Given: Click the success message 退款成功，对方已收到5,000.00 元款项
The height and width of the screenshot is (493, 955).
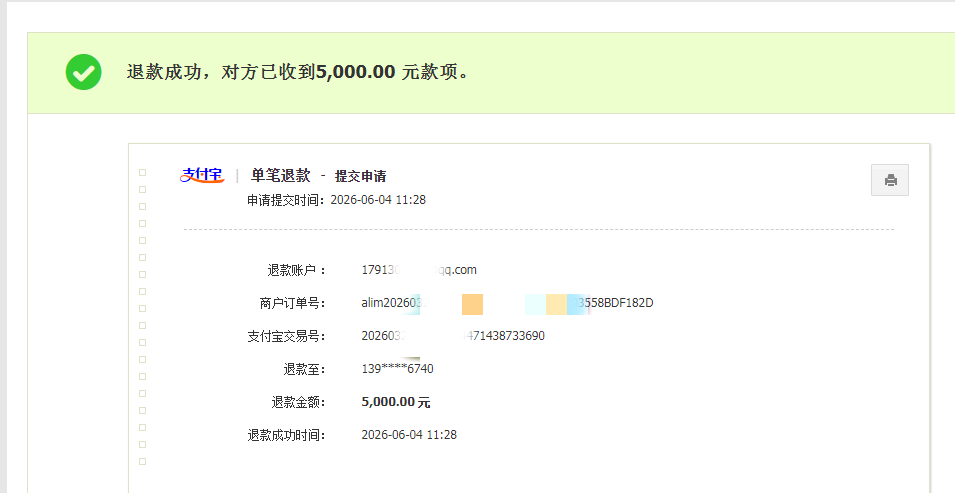Looking at the screenshot, I should (298, 72).
